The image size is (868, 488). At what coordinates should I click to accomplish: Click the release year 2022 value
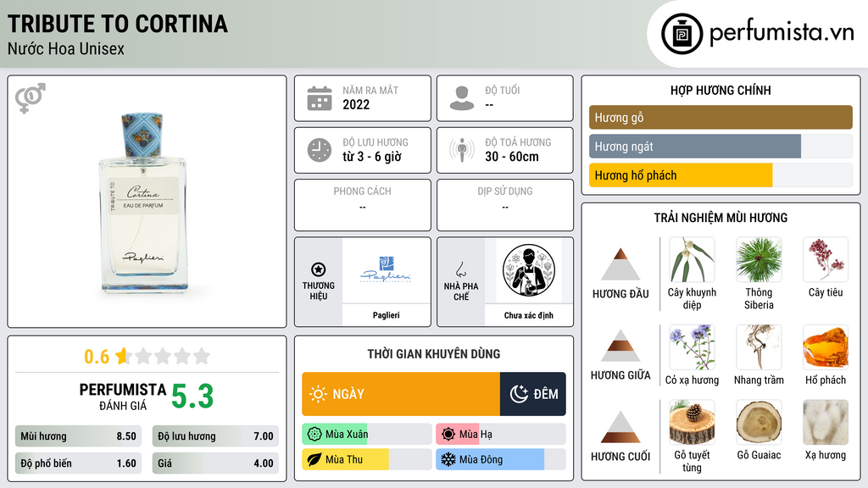coord(356,104)
